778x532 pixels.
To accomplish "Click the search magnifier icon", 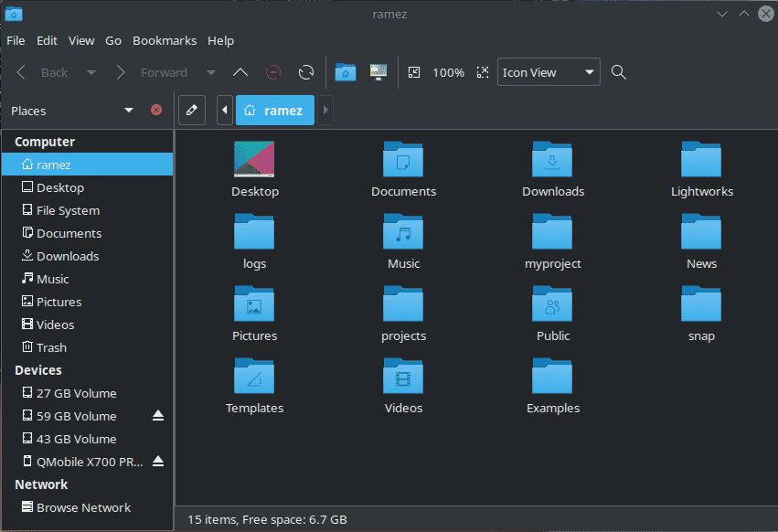I will [618, 72].
